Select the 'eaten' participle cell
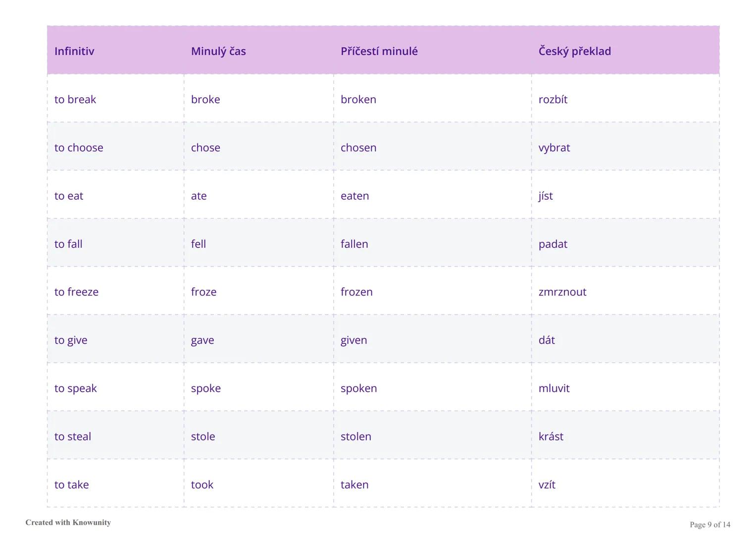Viewport: 756px width, 535px height. pyautogui.click(x=354, y=196)
